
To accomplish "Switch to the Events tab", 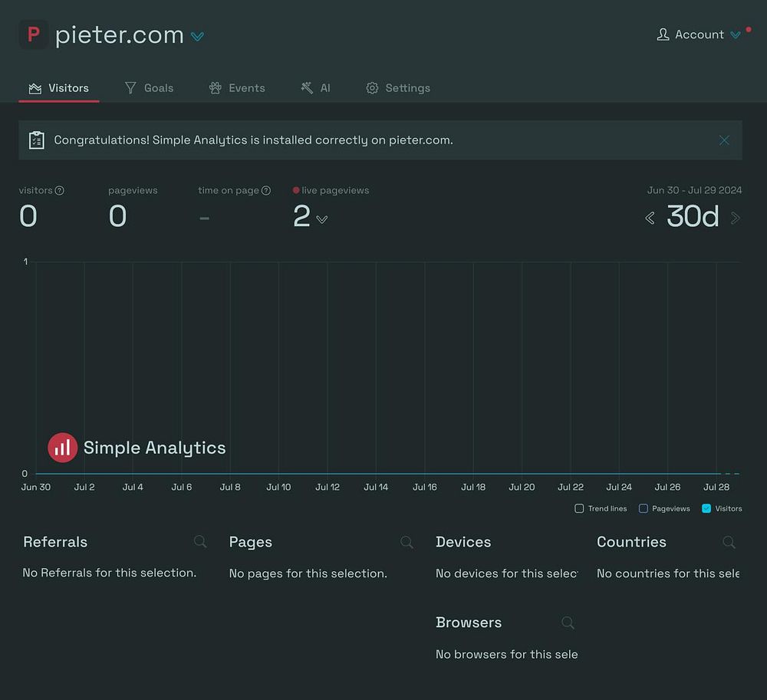I will (x=237, y=88).
